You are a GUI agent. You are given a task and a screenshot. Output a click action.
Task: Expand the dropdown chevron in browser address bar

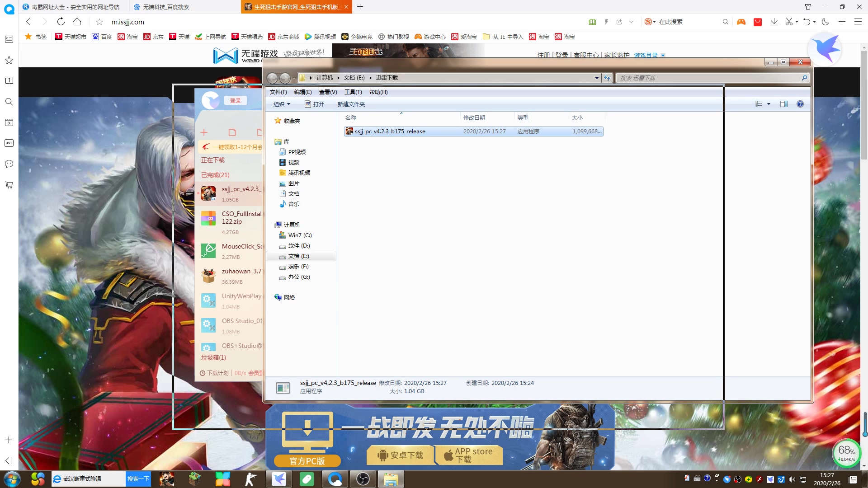(631, 22)
